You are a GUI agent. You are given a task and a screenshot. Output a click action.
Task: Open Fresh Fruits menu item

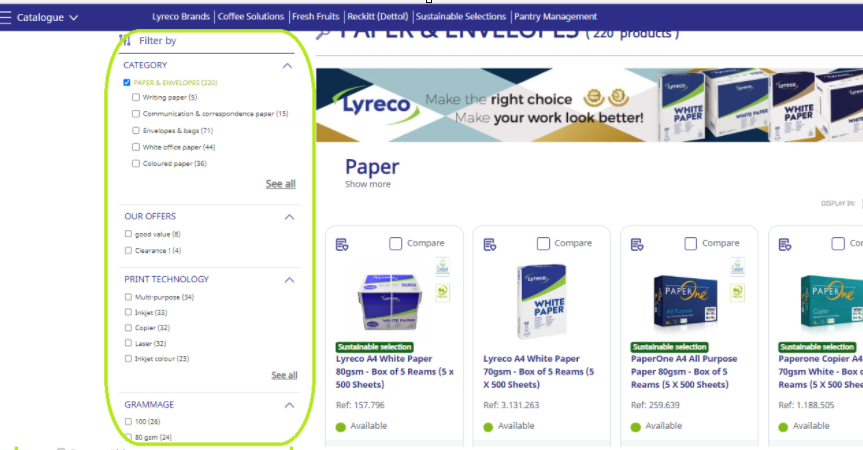click(x=315, y=17)
